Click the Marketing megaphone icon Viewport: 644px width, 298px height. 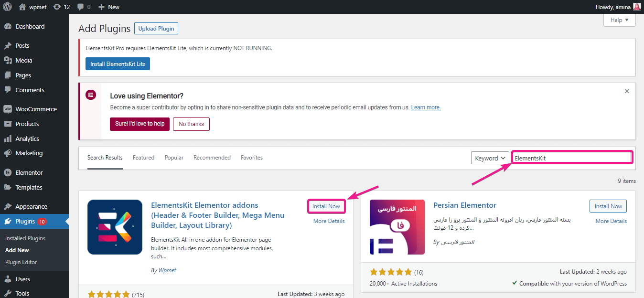(x=8, y=153)
